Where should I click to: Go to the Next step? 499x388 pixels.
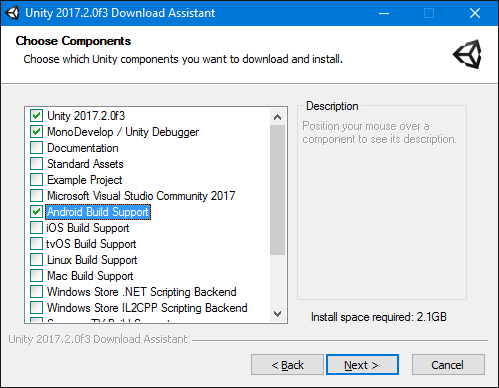(x=362, y=365)
